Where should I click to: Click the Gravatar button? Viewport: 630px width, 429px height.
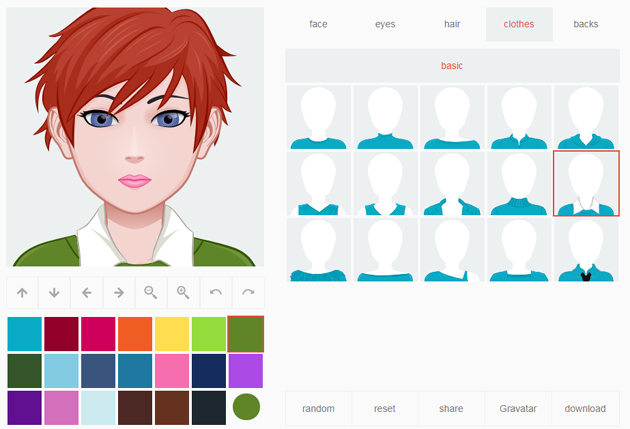coord(518,409)
